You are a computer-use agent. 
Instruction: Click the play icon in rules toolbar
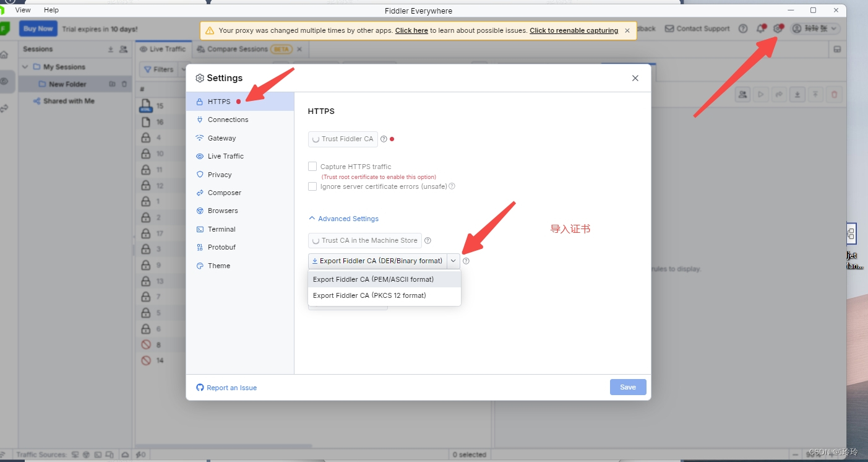761,94
